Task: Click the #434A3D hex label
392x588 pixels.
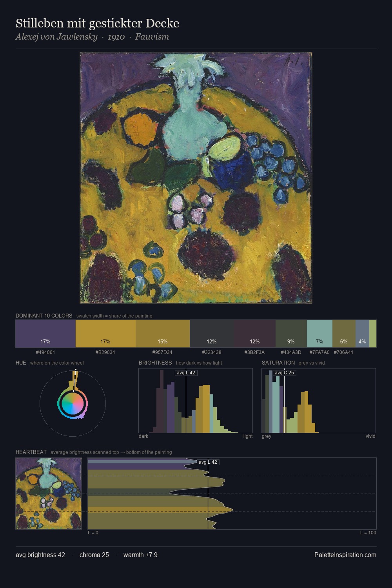Action: (291, 352)
